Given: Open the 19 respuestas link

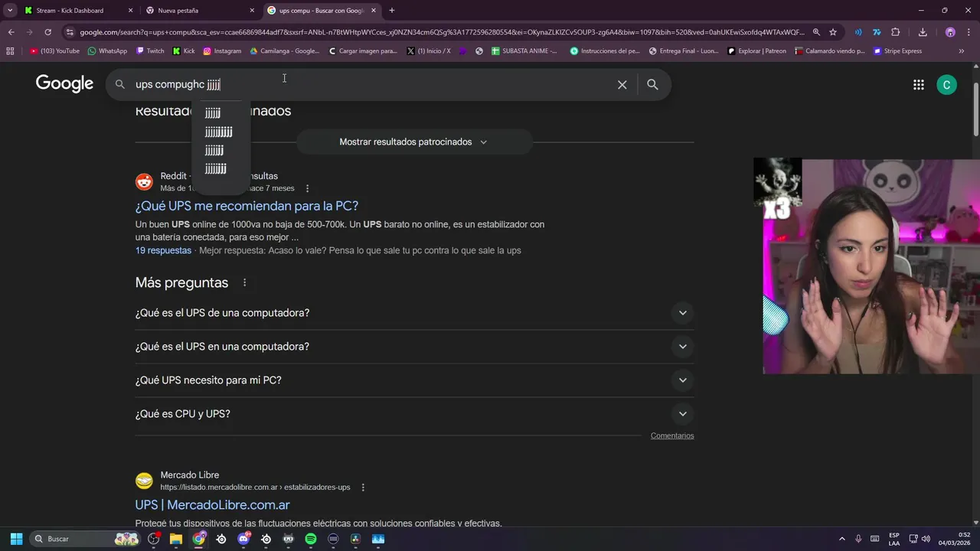Looking at the screenshot, I should coord(163,250).
